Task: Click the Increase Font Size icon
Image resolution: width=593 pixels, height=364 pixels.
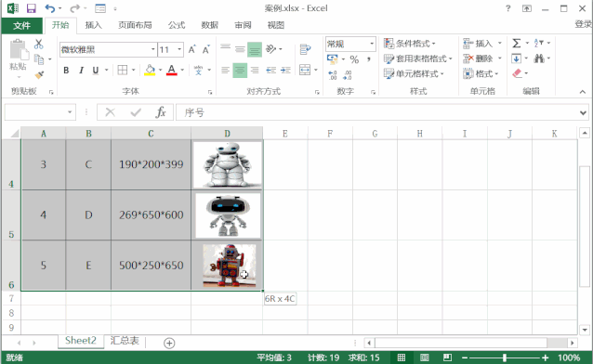Action: 191,49
